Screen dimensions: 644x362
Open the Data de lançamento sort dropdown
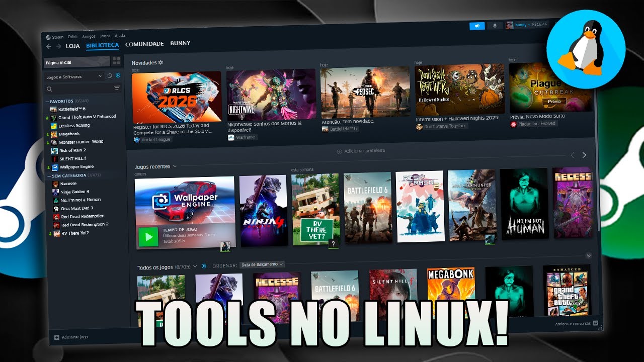pos(262,264)
